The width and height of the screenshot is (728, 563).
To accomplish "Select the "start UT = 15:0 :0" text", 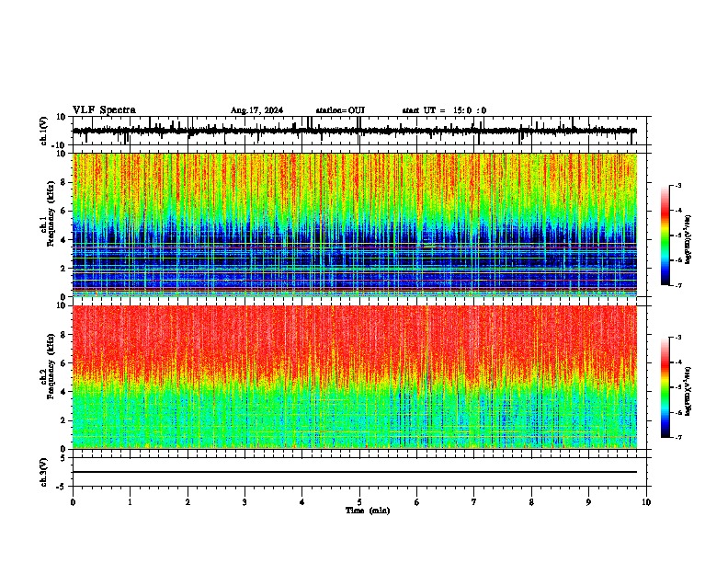I will pyautogui.click(x=444, y=110).
